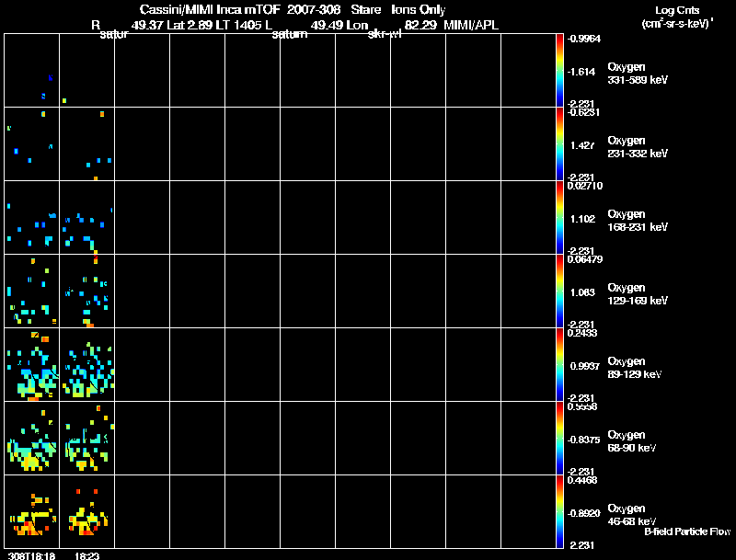The image size is (736, 560).
Task: Click the 'Stare' mode label in title
Action: point(365,9)
